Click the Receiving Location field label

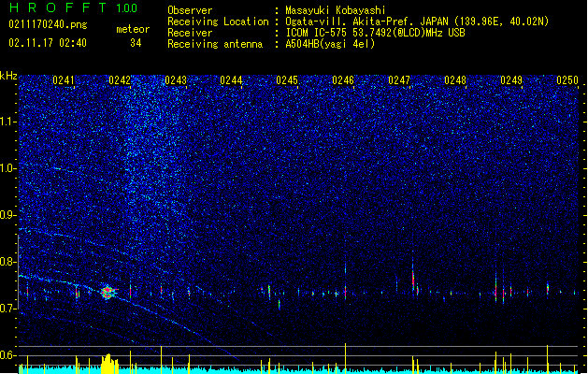tap(218, 22)
